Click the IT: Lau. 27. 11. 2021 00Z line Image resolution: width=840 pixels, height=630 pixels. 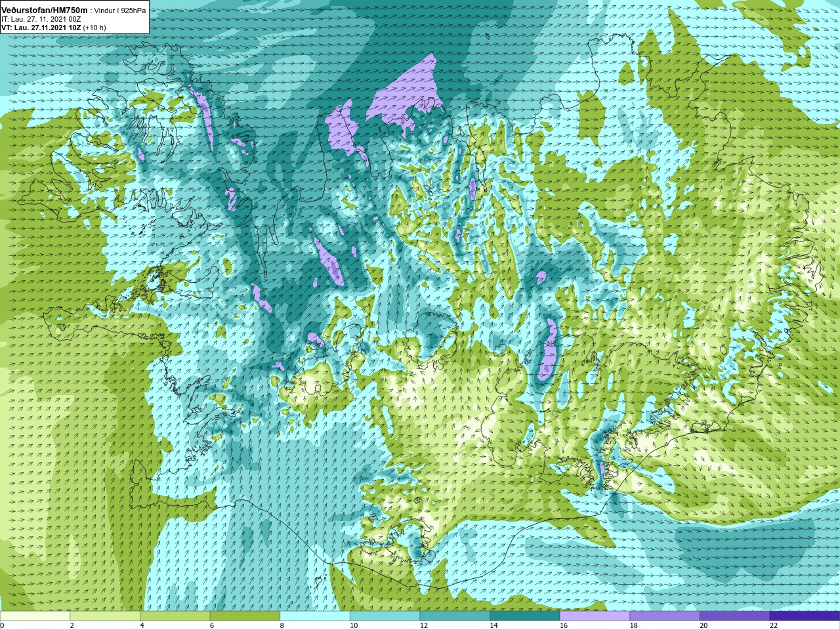click(41, 19)
